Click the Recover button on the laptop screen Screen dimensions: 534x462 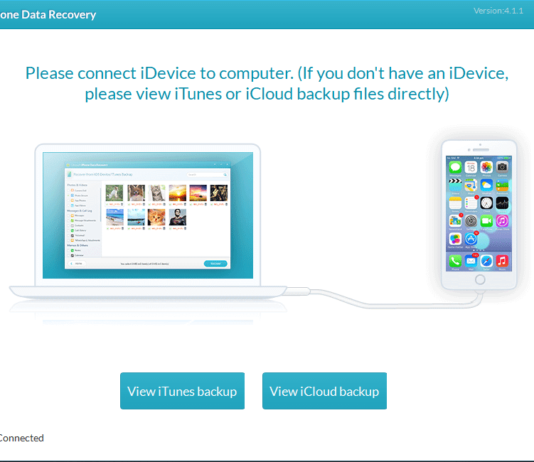coord(215,264)
